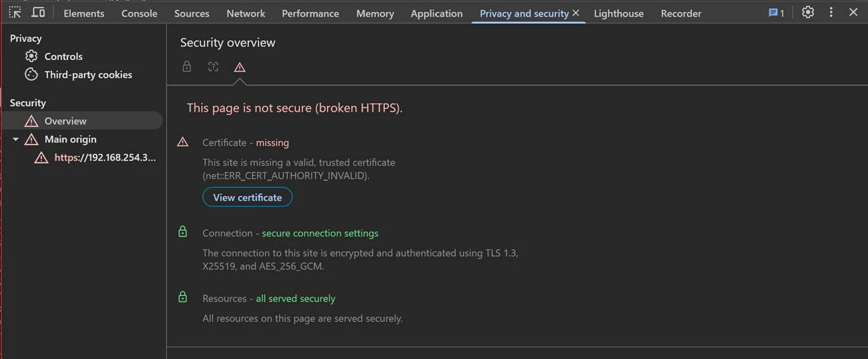Toggle the device toolbar icon
The width and height of the screenshot is (868, 359).
click(x=38, y=13)
